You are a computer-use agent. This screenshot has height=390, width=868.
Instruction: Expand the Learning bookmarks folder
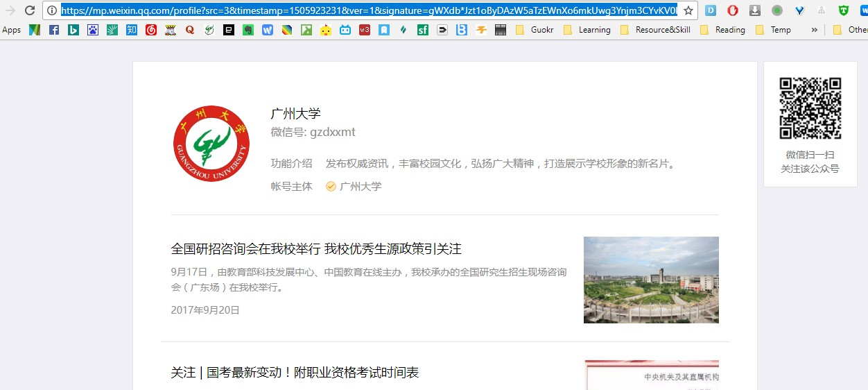pos(587,30)
